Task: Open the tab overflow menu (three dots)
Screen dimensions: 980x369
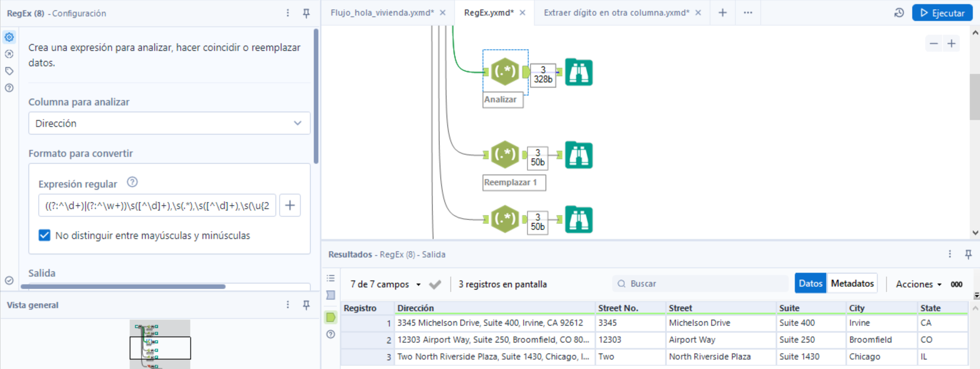Action: click(x=748, y=13)
